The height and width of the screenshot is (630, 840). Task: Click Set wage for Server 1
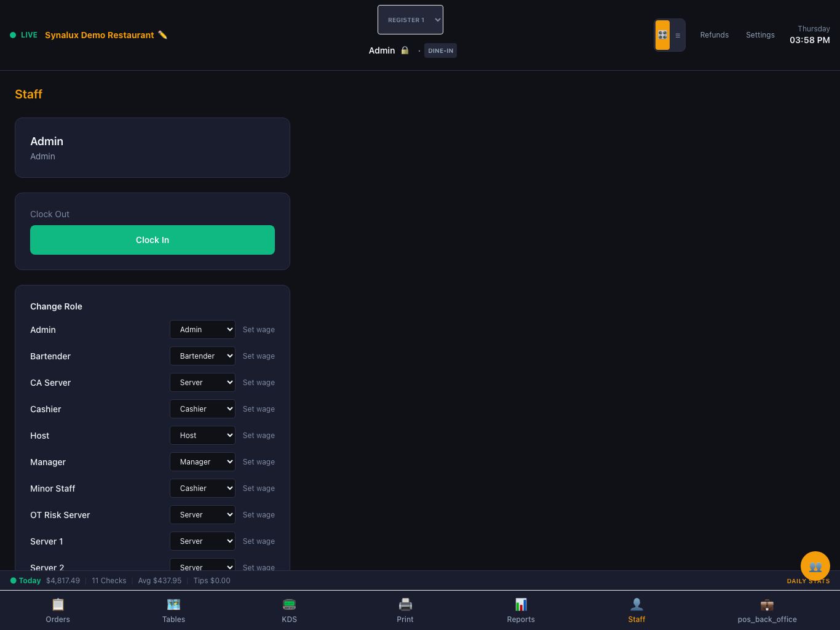259,541
